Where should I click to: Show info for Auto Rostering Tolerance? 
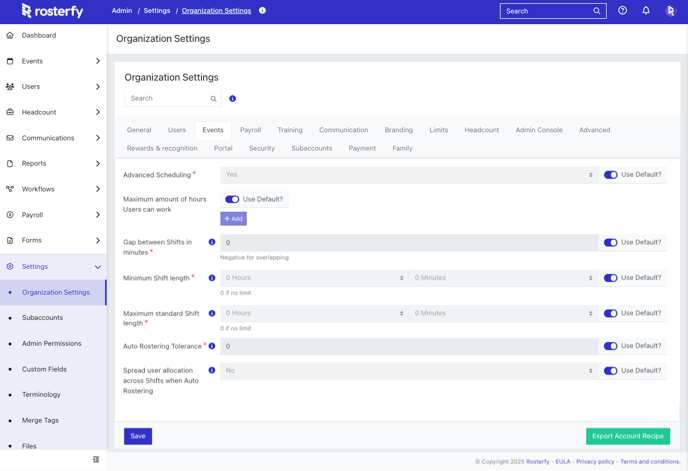[x=212, y=346]
